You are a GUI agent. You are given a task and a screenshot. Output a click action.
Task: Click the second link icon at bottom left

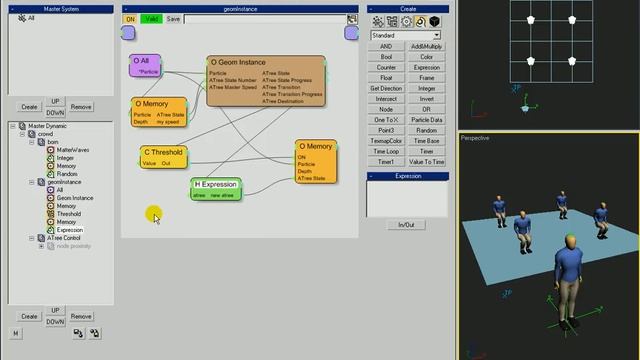click(95, 333)
